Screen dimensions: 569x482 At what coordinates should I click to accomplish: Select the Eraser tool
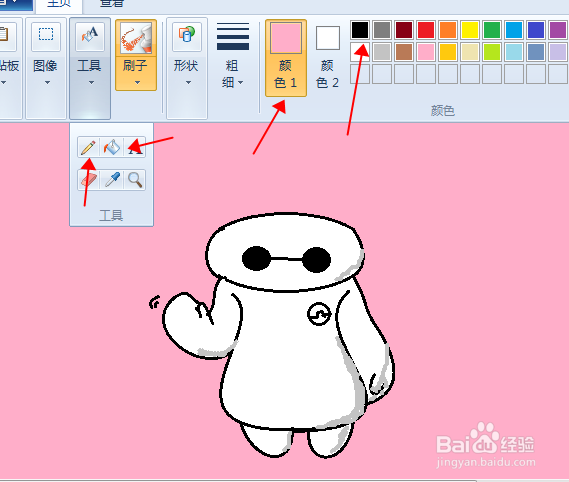point(88,180)
